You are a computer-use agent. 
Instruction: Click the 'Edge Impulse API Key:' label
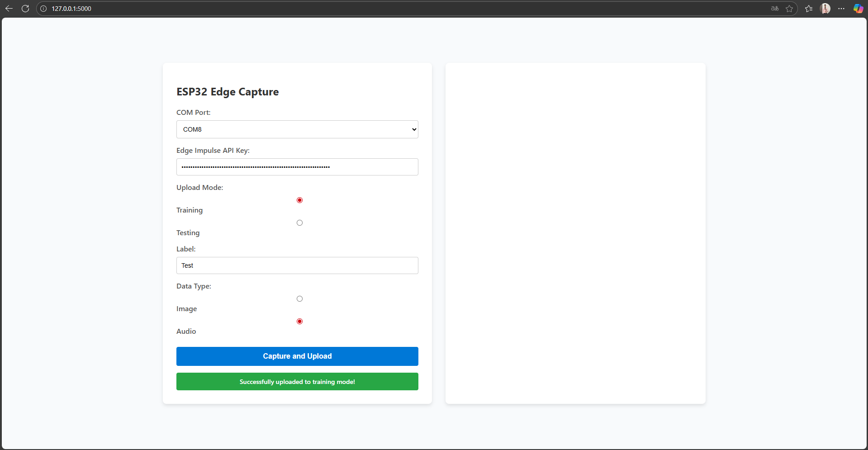[x=213, y=151]
